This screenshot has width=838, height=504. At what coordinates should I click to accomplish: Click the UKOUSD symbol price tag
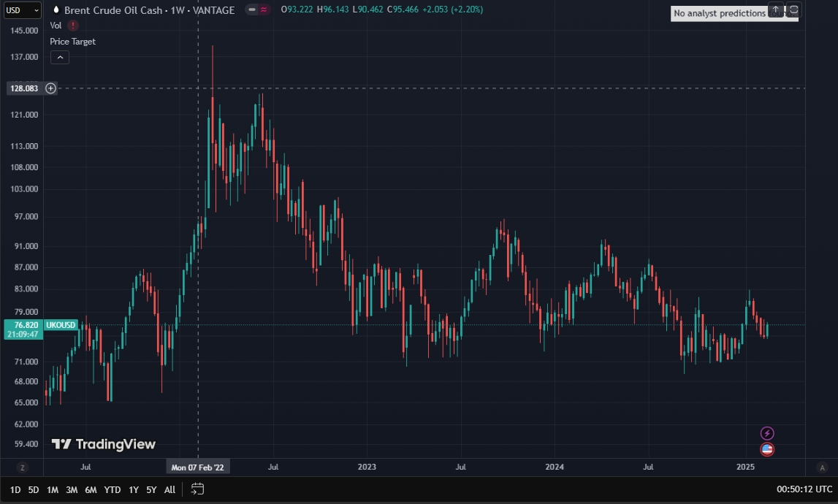(x=61, y=325)
